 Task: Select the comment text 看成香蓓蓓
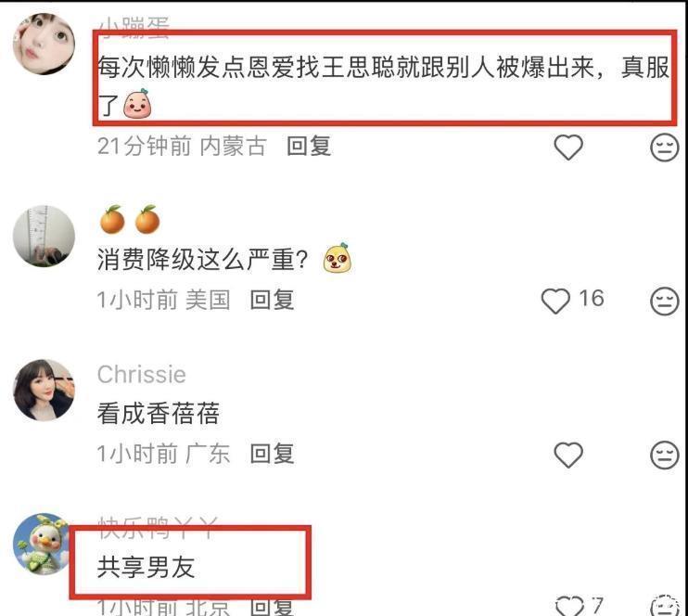tap(158, 413)
